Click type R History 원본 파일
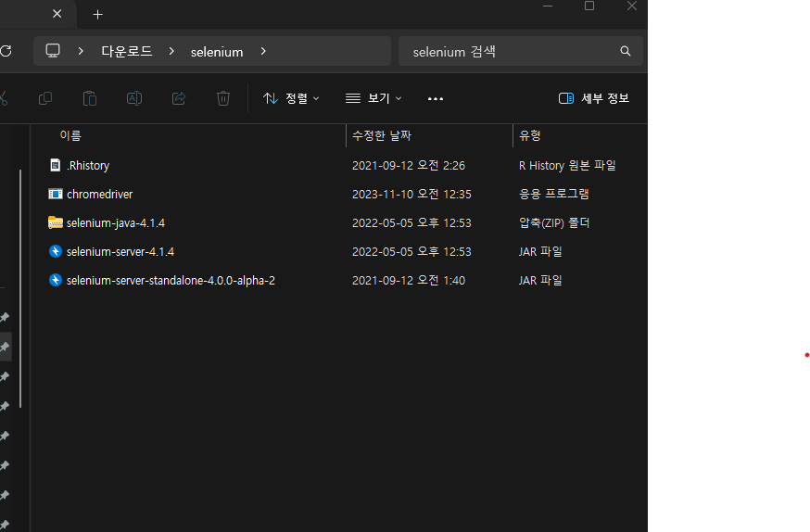Screen dimensions: 810x532 (x=567, y=165)
